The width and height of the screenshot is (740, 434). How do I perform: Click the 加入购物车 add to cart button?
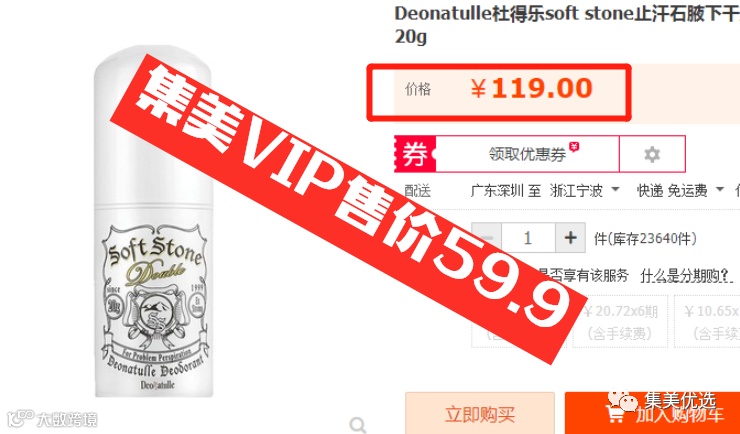[653, 413]
